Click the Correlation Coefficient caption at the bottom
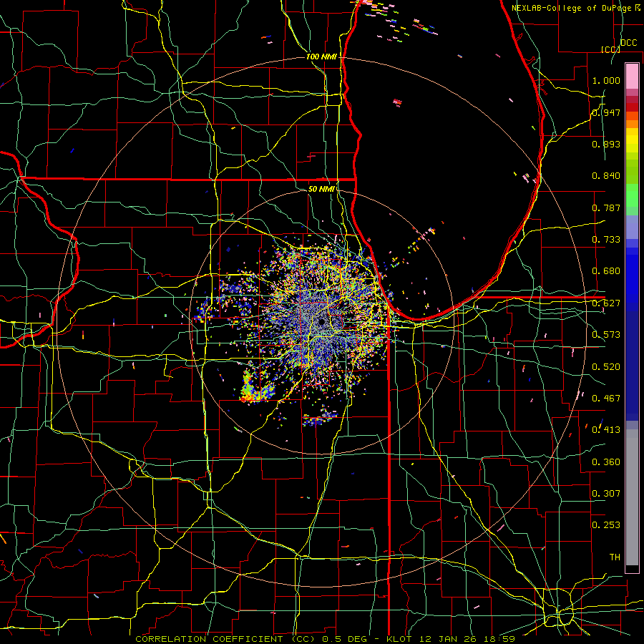This screenshot has width=644, height=644. [325, 639]
